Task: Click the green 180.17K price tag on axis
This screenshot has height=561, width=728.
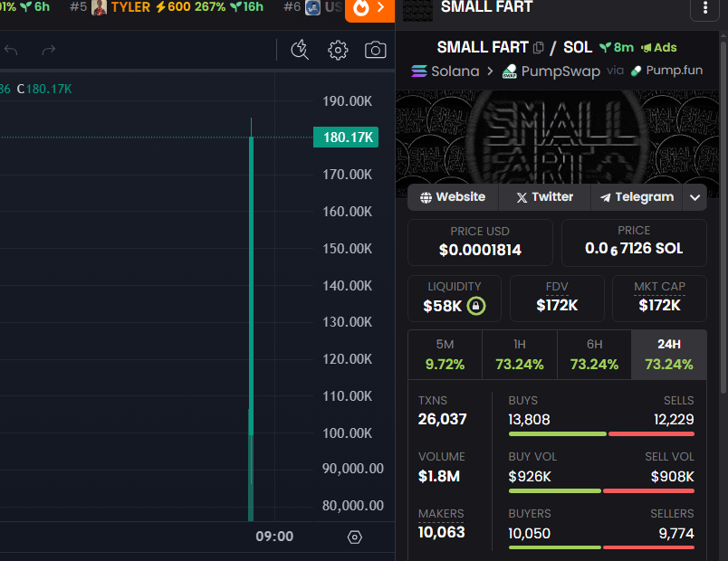Action: coord(346,138)
